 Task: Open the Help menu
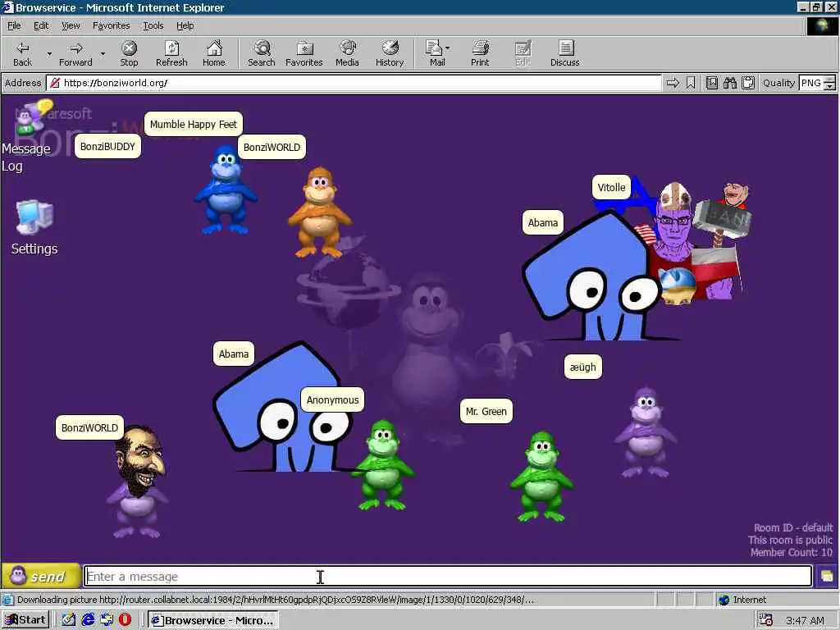click(x=185, y=25)
